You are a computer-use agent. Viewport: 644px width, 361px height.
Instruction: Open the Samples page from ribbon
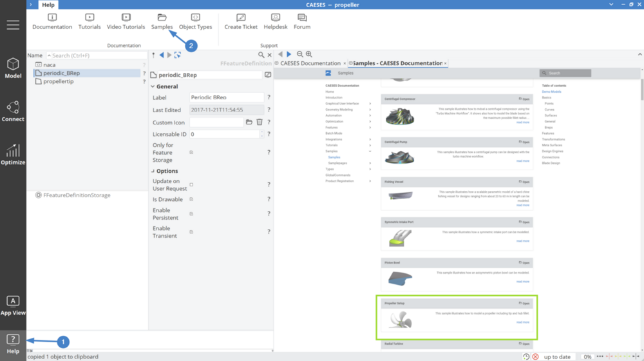pos(162,21)
